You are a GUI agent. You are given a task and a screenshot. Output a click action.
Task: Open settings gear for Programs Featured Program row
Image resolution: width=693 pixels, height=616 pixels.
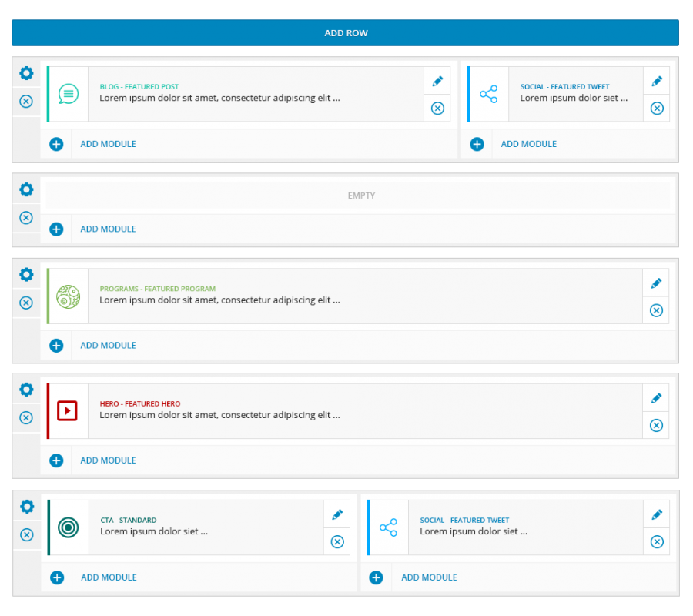(26, 274)
